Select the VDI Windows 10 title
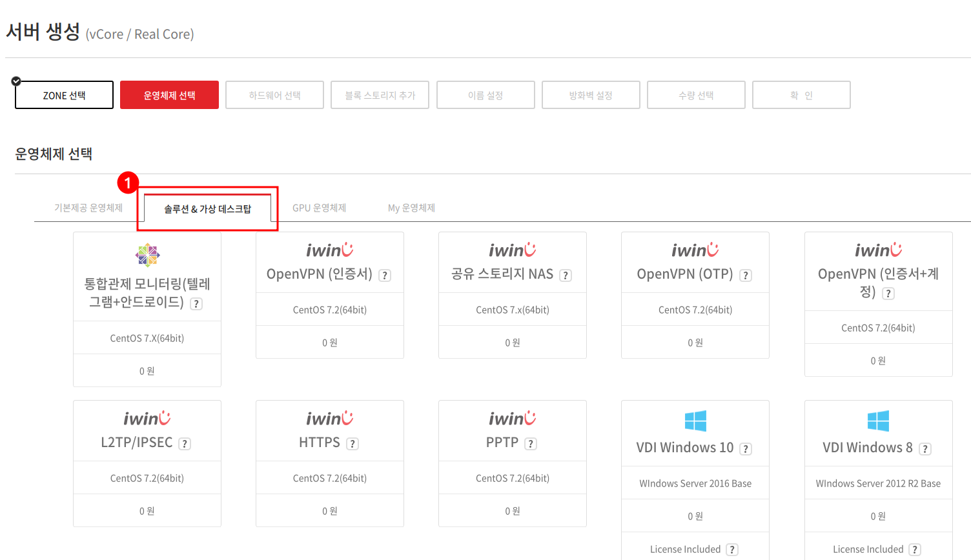This screenshot has width=971, height=560. click(685, 448)
